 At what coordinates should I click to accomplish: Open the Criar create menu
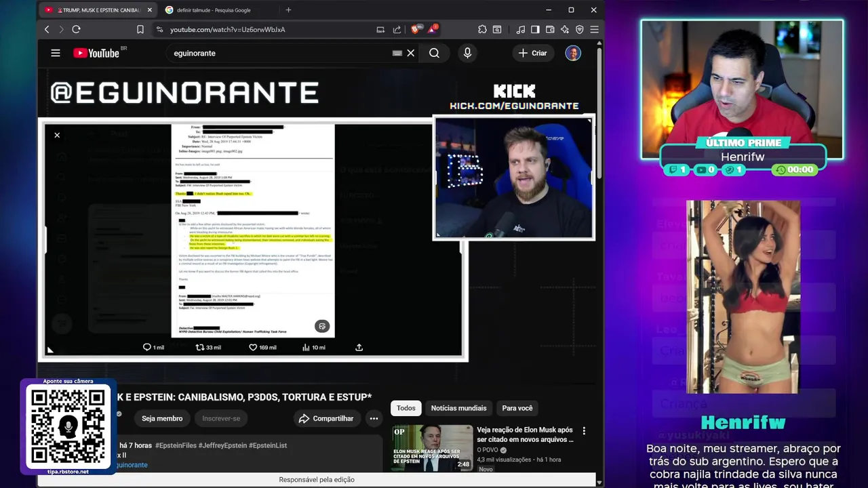coord(532,53)
